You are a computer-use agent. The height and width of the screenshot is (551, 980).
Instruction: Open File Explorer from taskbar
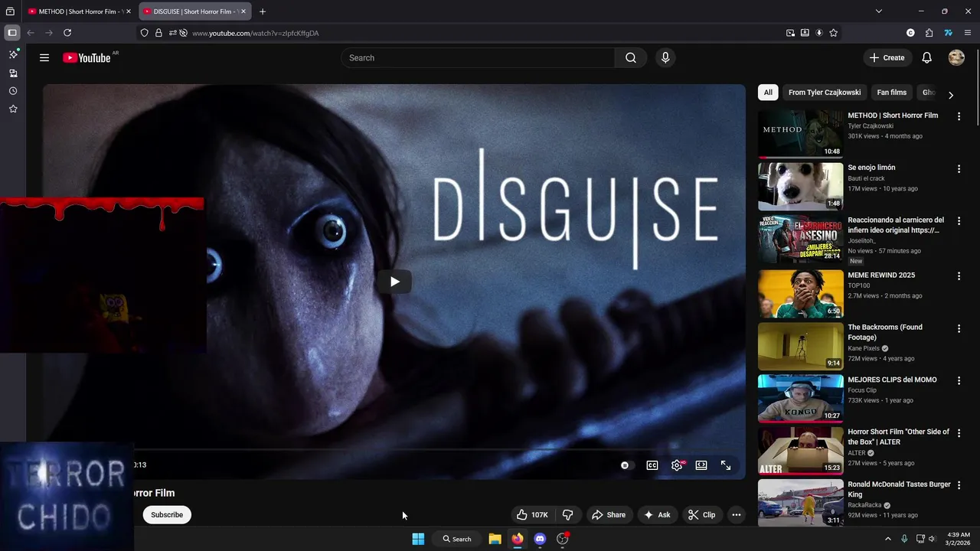click(495, 539)
